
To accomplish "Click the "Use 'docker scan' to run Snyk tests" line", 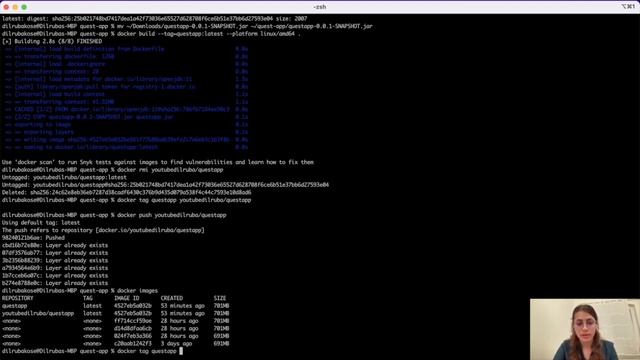I will pyautogui.click(x=158, y=162).
